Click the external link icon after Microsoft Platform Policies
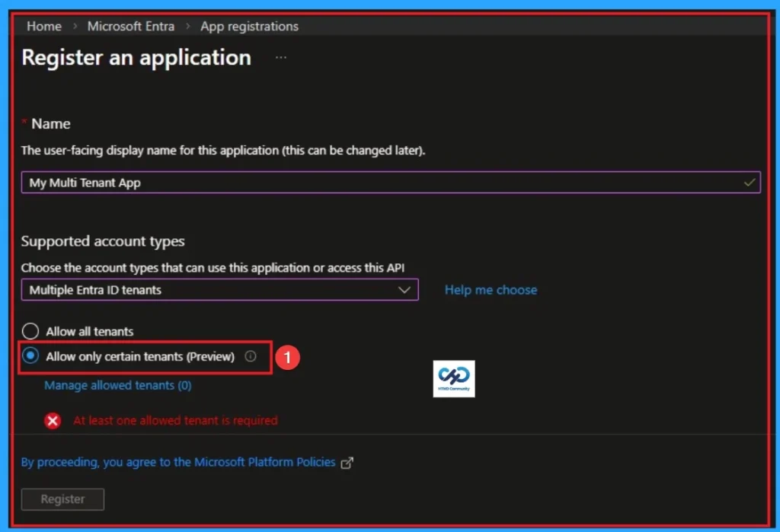This screenshot has width=780, height=532. coord(347,462)
